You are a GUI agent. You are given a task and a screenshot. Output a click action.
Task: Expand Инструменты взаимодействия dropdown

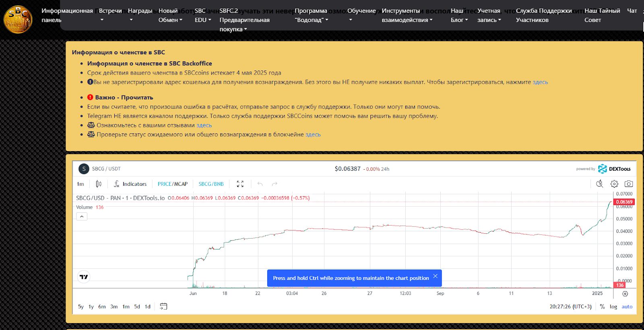click(407, 15)
